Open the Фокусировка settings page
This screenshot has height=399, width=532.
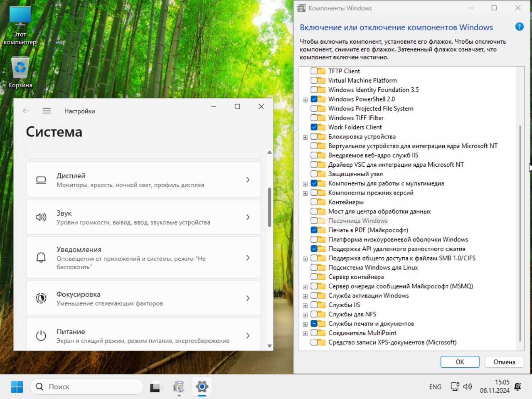pyautogui.click(x=143, y=298)
